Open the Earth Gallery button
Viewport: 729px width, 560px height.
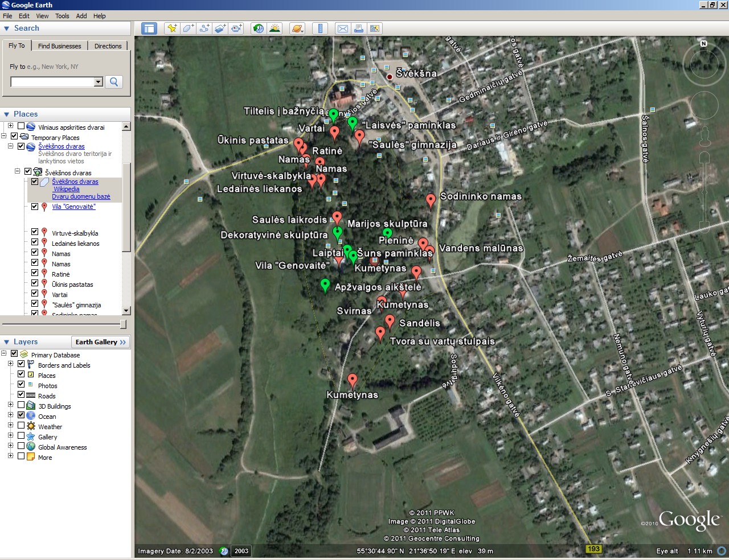pyautogui.click(x=101, y=342)
